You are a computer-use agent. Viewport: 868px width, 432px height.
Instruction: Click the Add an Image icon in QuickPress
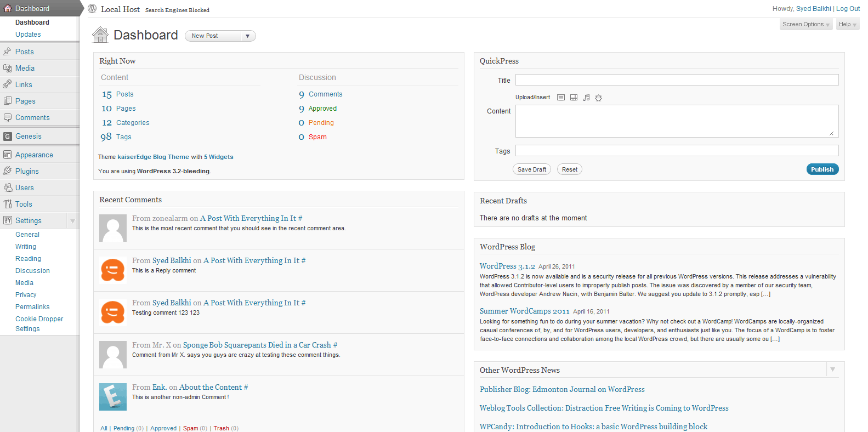pos(561,98)
